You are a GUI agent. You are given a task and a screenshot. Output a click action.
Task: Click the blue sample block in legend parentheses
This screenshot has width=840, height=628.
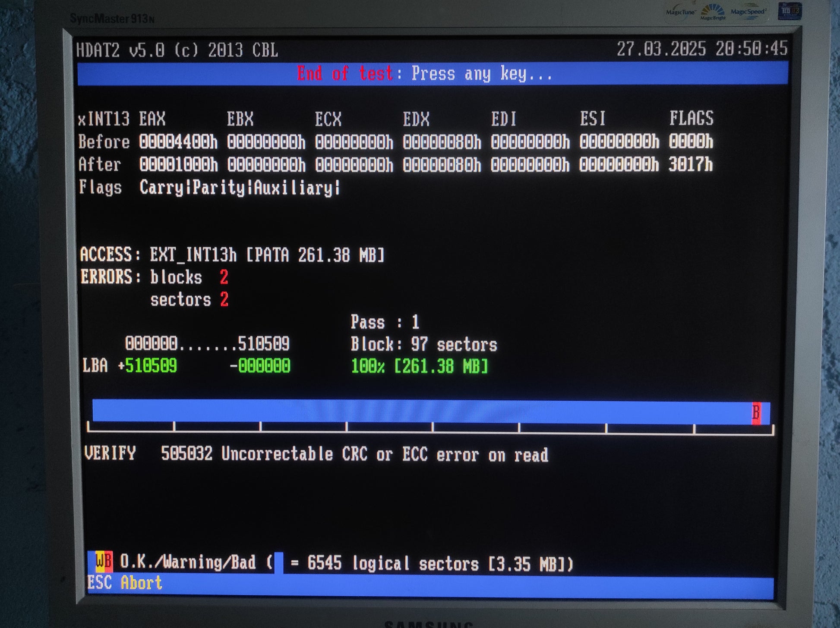(279, 563)
